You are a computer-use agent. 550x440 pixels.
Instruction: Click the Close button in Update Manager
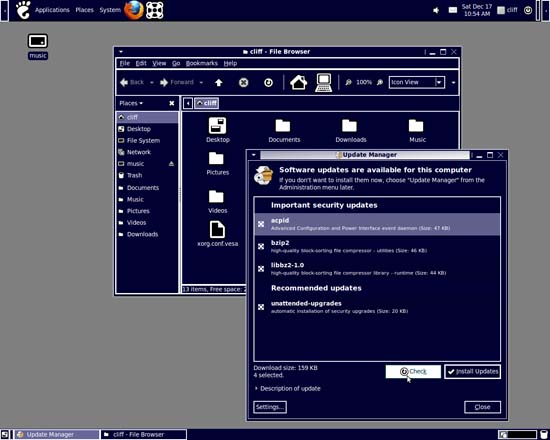[x=482, y=407]
